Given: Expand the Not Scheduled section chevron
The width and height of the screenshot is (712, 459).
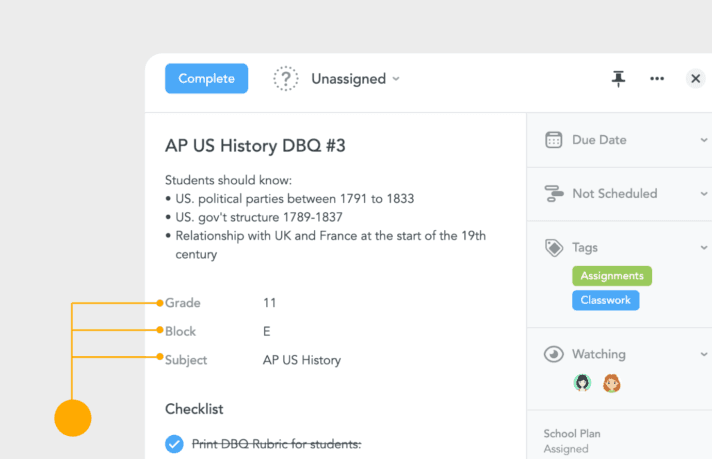Looking at the screenshot, I should [x=704, y=193].
